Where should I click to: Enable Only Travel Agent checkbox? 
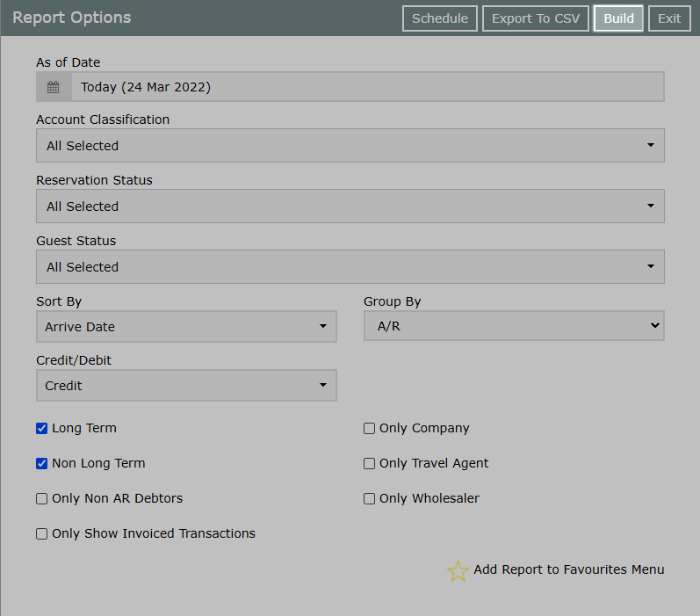click(x=369, y=464)
